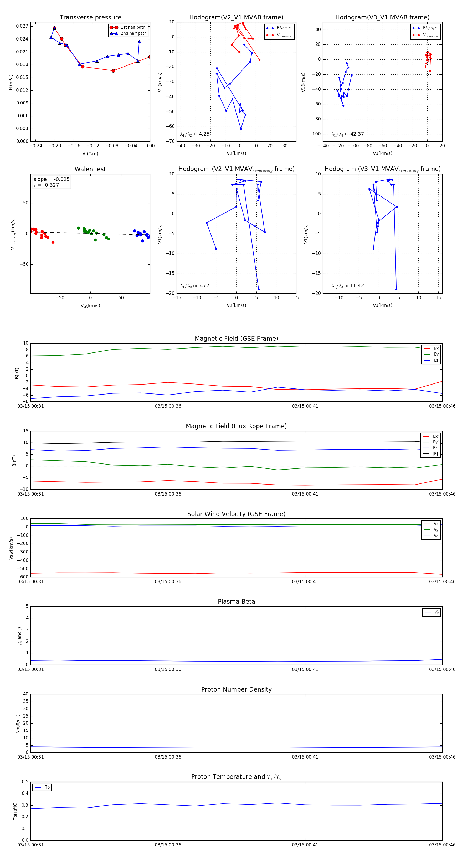Click the 'V_A(km/s)' x-axis label
Viewport: 473px width, 868px height.
coord(90,306)
